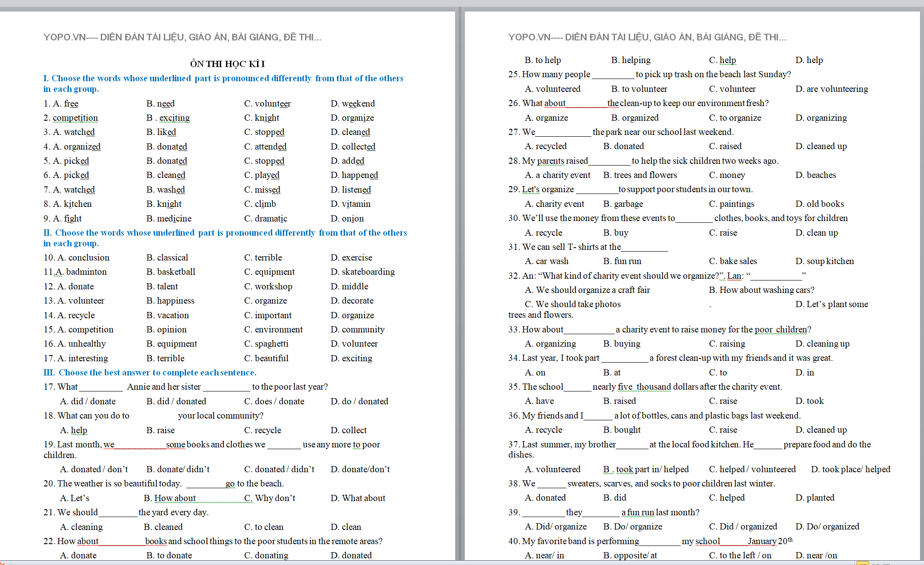Click 'A. Let's' under question 20
This screenshot has height=565, width=924.
[x=74, y=498]
